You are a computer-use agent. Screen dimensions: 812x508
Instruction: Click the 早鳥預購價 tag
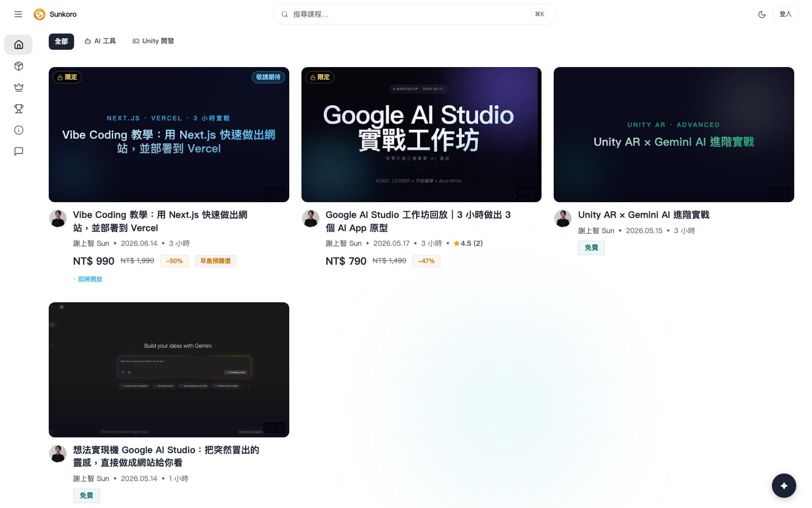tap(215, 261)
